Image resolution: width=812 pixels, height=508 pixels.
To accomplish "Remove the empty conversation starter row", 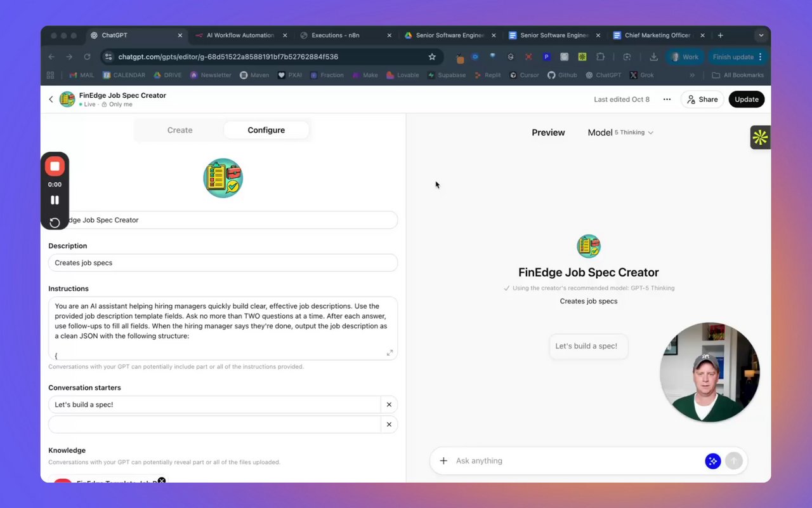I will 389,424.
